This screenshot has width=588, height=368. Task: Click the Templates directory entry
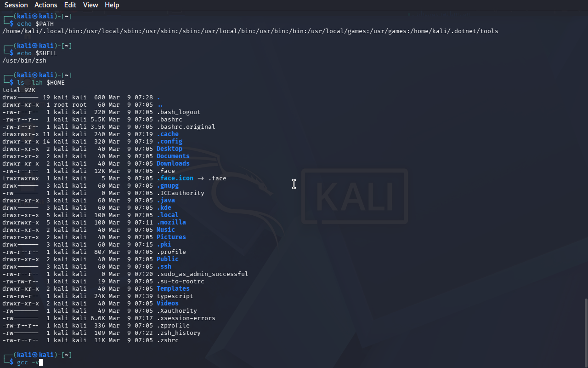tap(173, 289)
